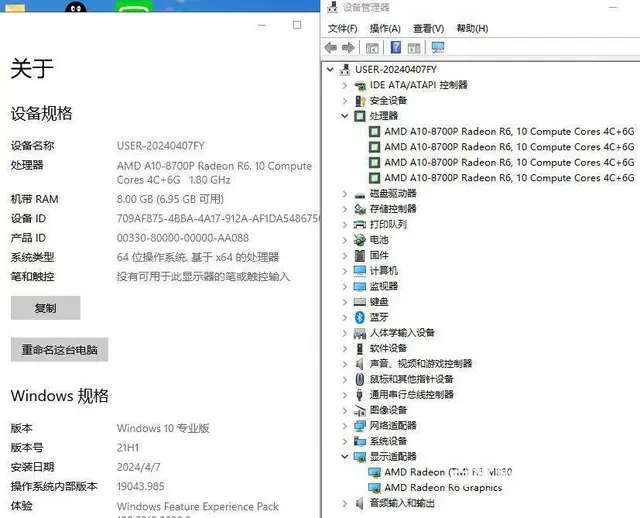Image resolution: width=640 pixels, height=518 pixels.
Task: Select the monitors category icon
Action: [360, 287]
